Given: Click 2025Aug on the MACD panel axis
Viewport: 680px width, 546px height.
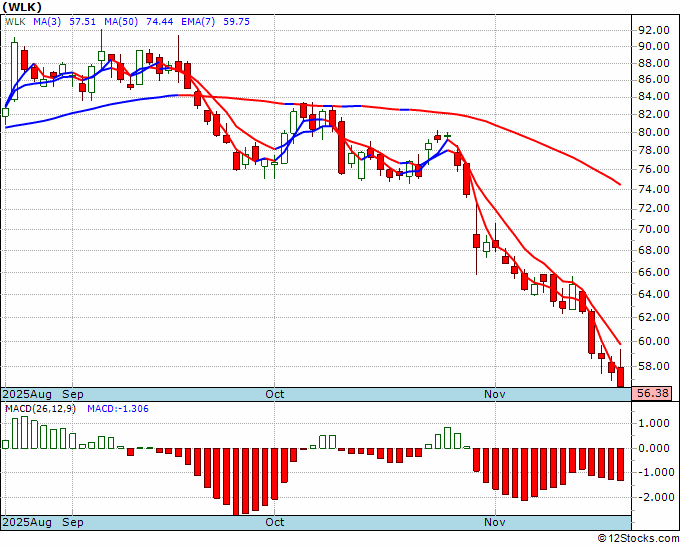Looking at the screenshot, I should pyautogui.click(x=27, y=522).
